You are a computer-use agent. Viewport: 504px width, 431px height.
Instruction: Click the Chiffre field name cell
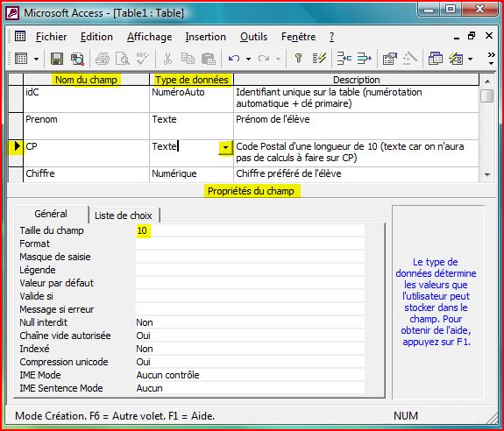86,174
